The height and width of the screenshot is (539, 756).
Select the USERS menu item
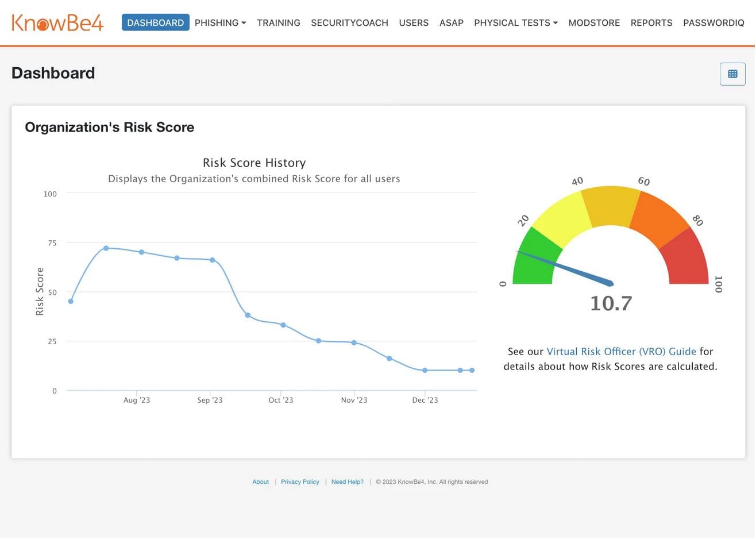pyautogui.click(x=414, y=22)
